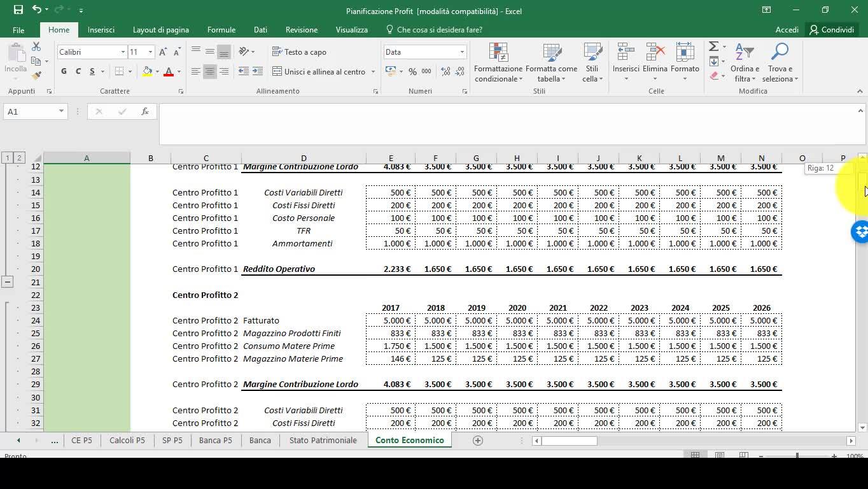Click the borders icon
The width and height of the screenshot is (868, 489).
click(119, 71)
